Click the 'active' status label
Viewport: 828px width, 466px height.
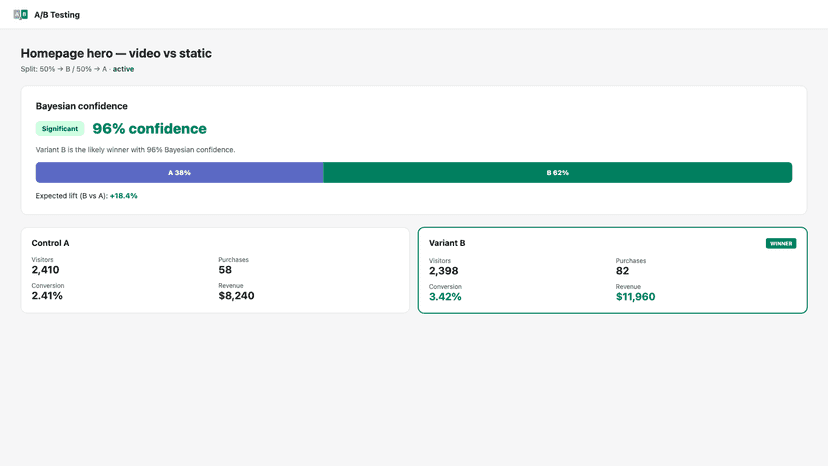tap(123, 69)
